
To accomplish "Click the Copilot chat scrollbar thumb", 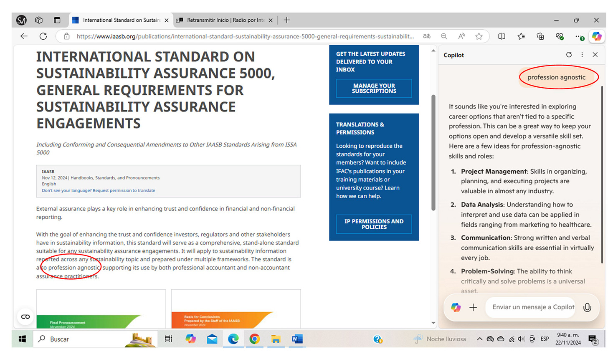I will point(602,174).
